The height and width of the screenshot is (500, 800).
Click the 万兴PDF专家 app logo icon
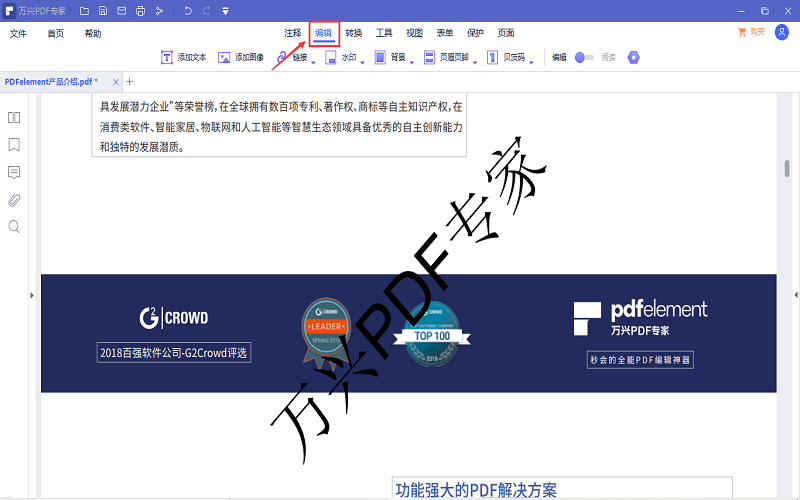coord(10,11)
